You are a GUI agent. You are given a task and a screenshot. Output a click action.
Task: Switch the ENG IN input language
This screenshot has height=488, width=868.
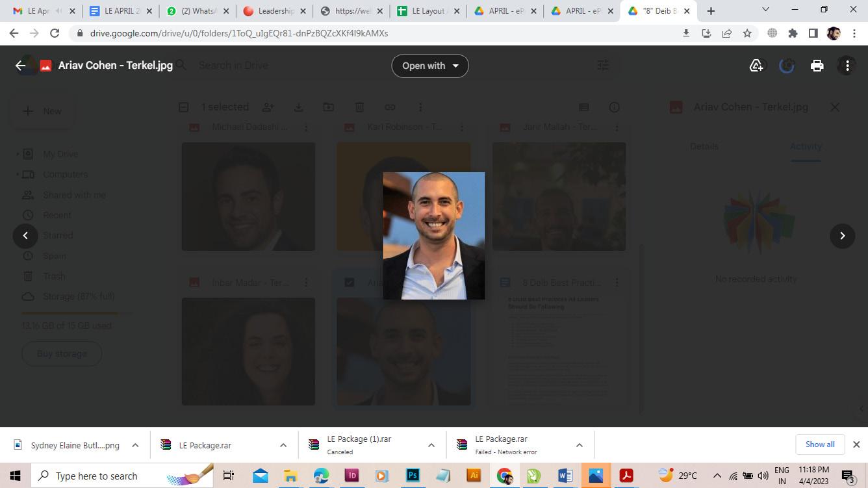(782, 476)
